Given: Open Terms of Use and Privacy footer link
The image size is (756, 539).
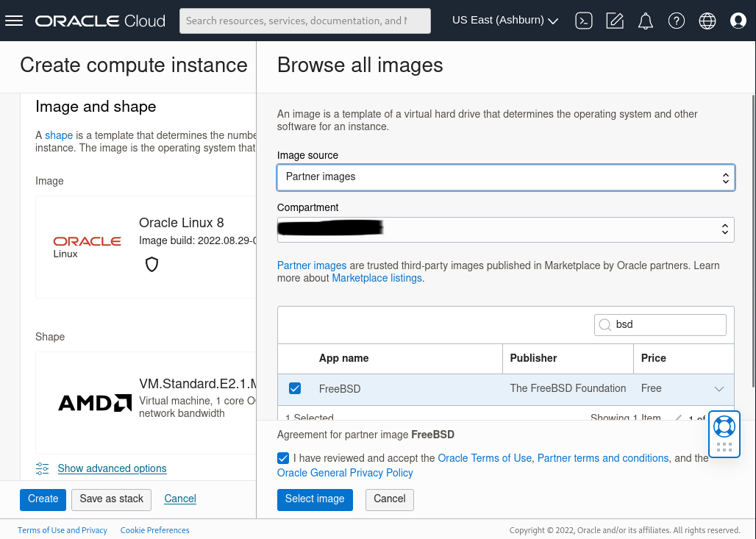Looking at the screenshot, I should tap(63, 530).
